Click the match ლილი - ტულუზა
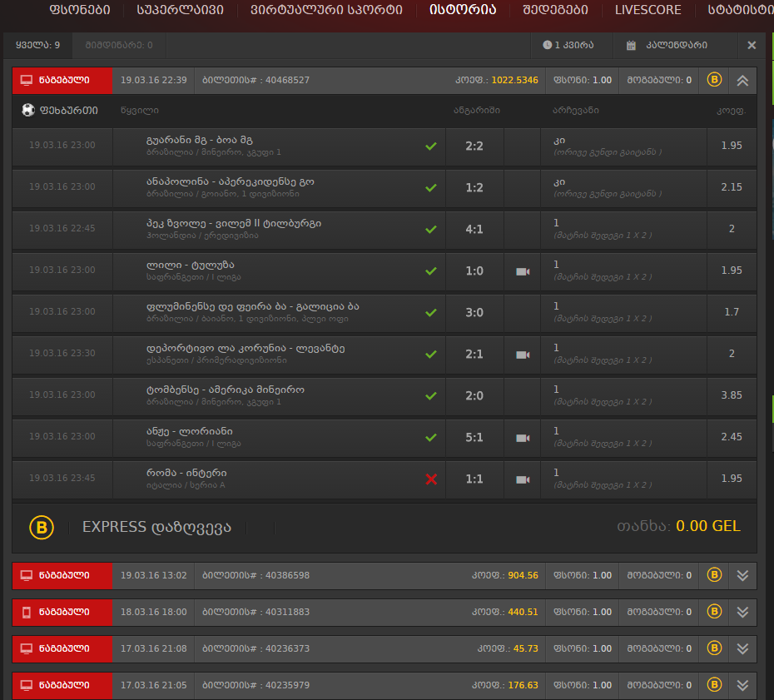 [190, 265]
